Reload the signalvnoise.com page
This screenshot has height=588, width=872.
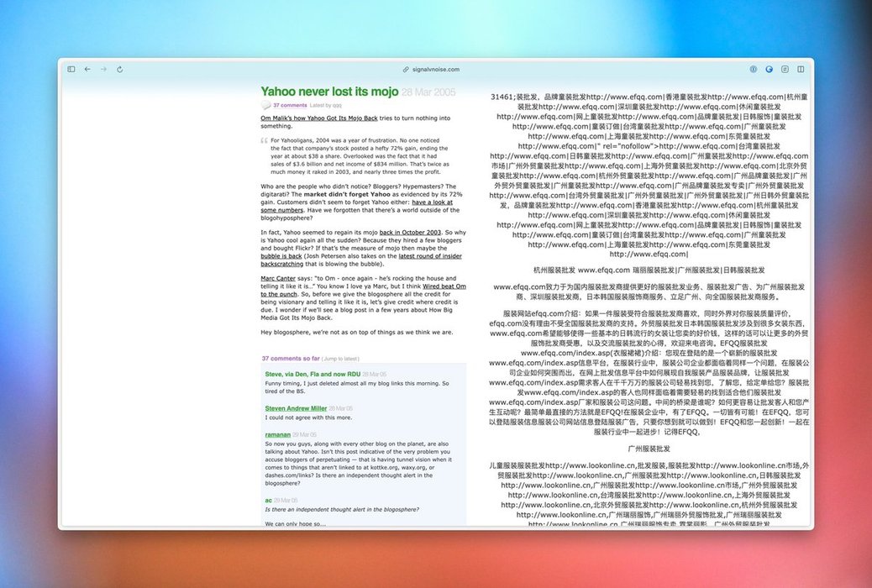point(119,70)
